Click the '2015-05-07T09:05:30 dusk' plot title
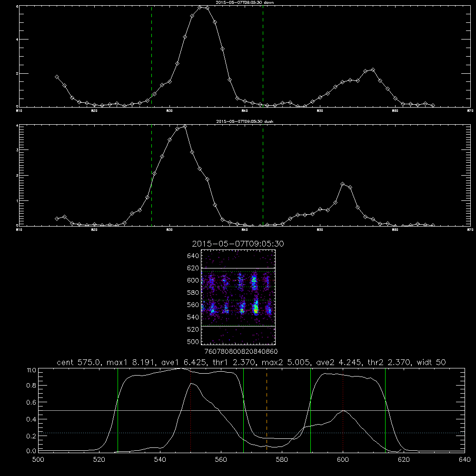This screenshot has height=476, width=476. point(245,121)
